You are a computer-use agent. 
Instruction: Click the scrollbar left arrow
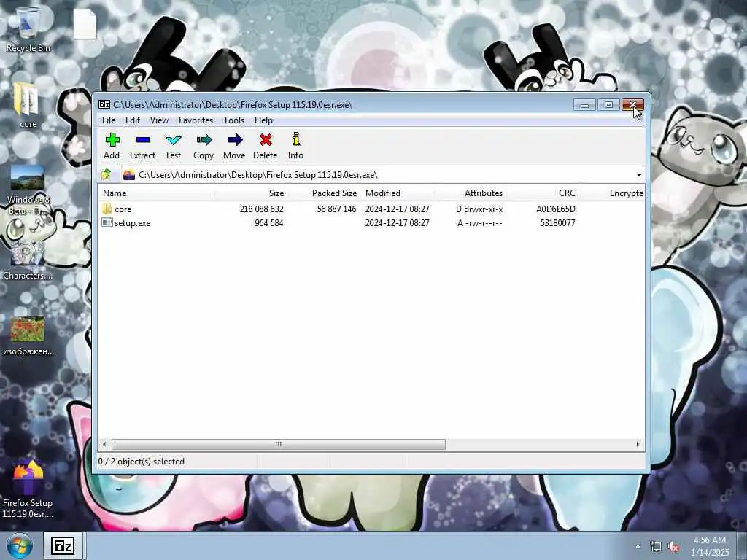[x=104, y=444]
